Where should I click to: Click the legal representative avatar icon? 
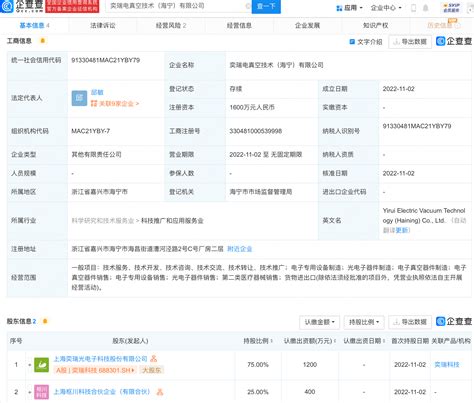[79, 98]
